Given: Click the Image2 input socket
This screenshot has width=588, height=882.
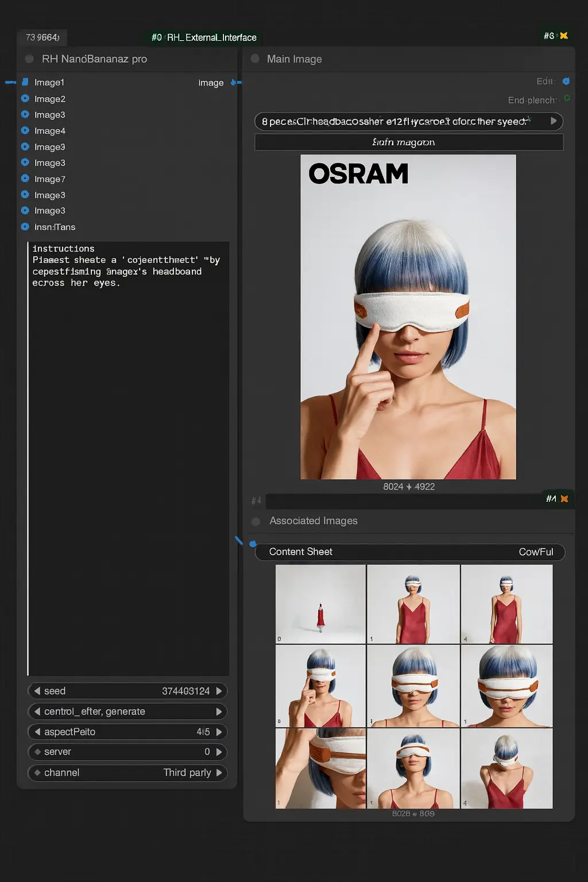Looking at the screenshot, I should (x=25, y=98).
